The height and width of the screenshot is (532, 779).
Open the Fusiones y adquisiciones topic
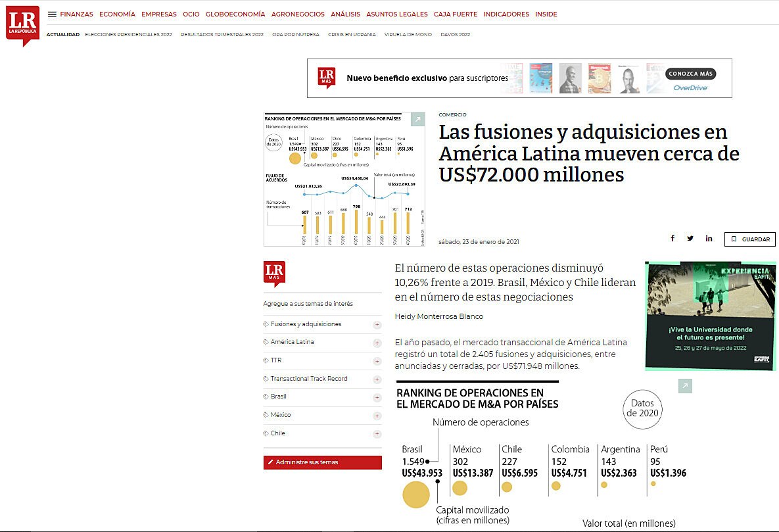click(306, 324)
